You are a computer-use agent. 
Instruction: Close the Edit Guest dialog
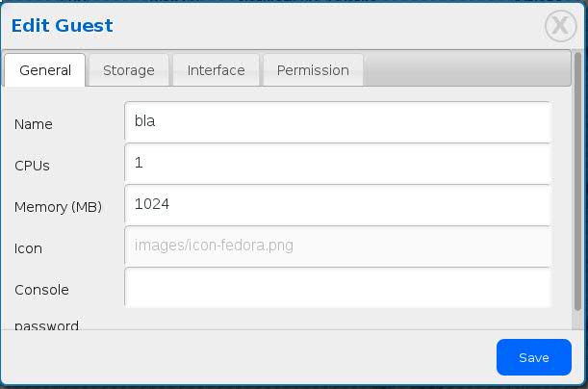(560, 26)
